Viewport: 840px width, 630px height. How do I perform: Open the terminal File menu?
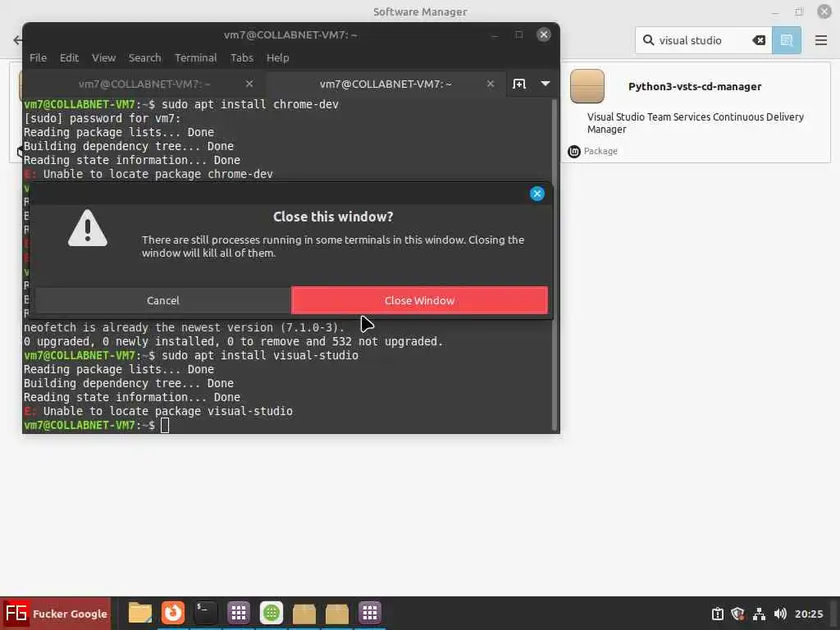point(38,58)
